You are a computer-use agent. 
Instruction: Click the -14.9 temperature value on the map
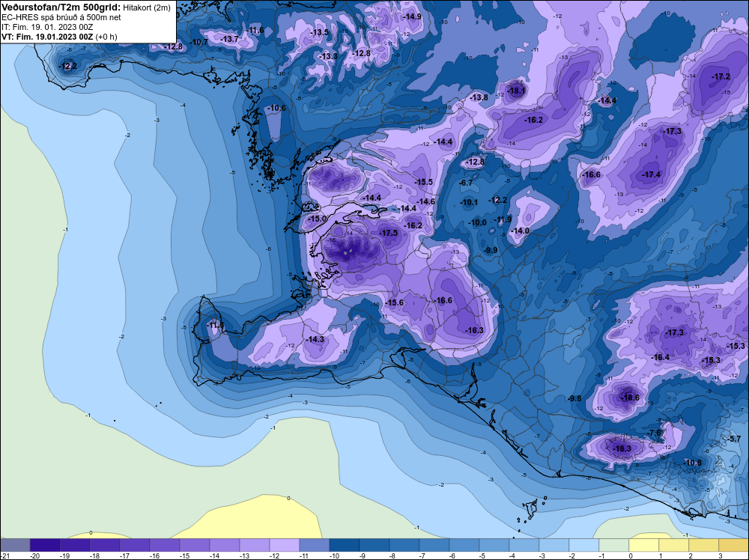click(x=412, y=16)
